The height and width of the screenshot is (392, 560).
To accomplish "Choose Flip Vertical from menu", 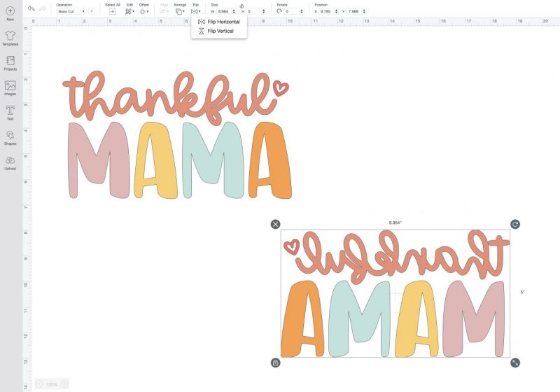I will pos(216,31).
